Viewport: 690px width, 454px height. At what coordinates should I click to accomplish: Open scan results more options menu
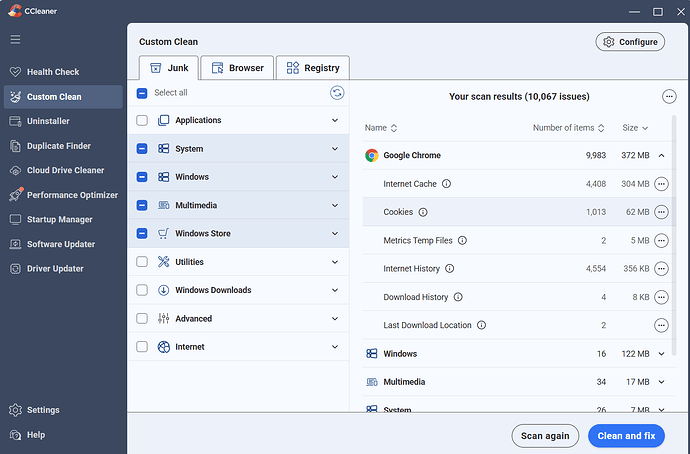coord(669,96)
